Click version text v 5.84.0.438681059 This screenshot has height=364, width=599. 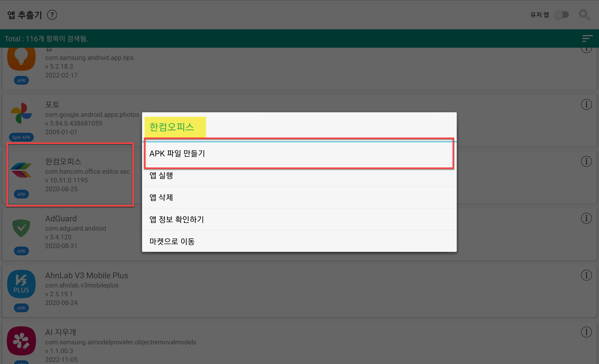74,123
